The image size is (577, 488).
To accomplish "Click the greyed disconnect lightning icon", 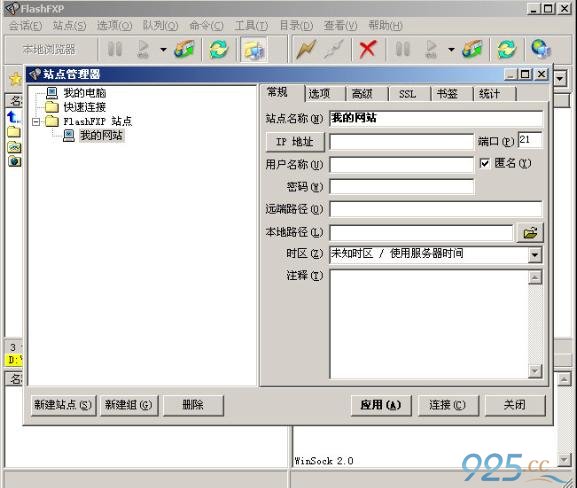I will tap(333, 49).
